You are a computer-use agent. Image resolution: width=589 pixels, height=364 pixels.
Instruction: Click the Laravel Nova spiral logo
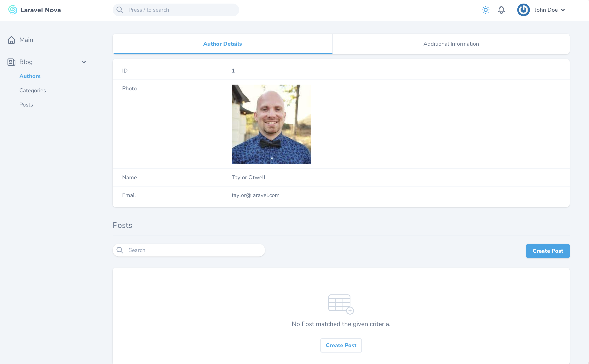(12, 10)
